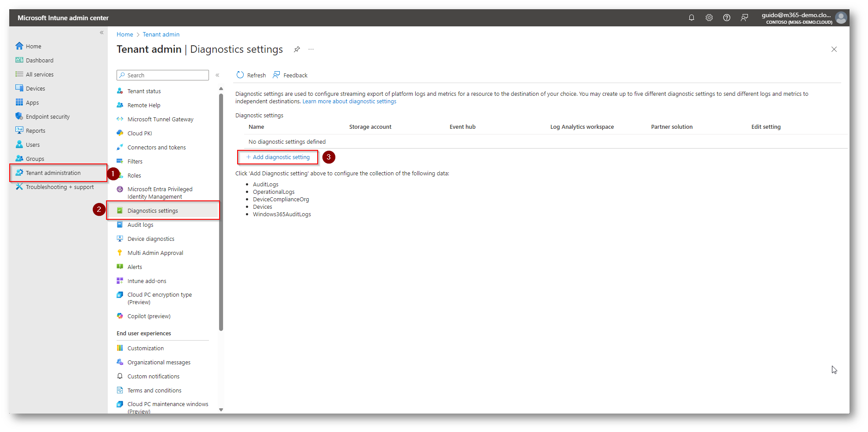Viewport: 868px width, 432px height.
Task: Open the ellipsis more options beside title
Action: tap(311, 49)
